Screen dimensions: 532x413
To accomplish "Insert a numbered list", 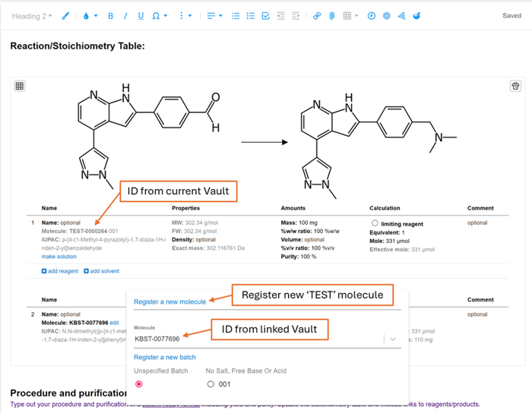I will (x=236, y=16).
